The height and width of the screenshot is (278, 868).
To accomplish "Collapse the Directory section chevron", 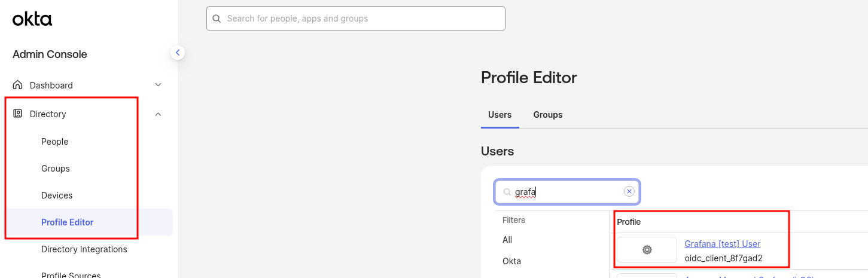I will (x=158, y=114).
